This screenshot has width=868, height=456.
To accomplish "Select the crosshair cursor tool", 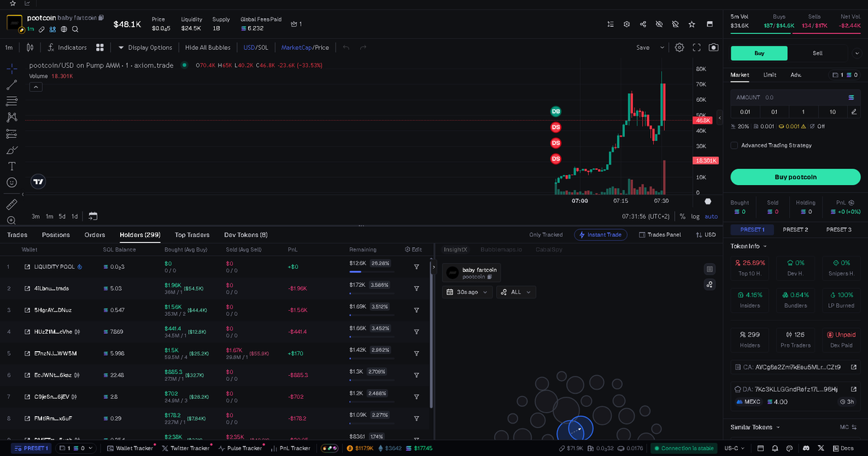I will (12, 68).
